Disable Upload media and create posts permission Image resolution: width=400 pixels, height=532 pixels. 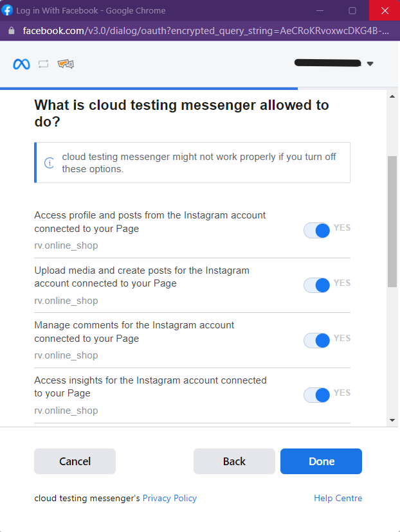coord(316,285)
